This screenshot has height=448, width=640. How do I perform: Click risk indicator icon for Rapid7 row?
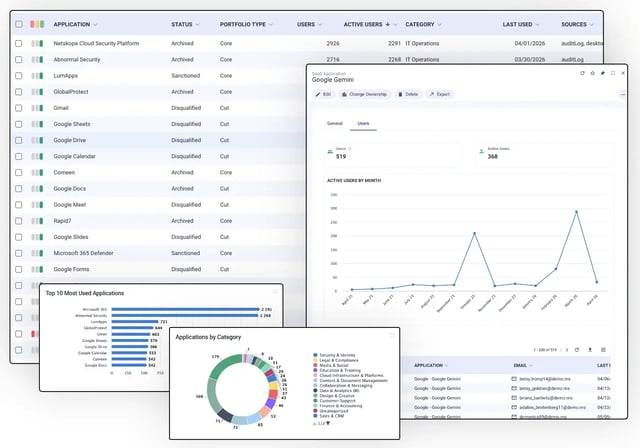coord(37,221)
